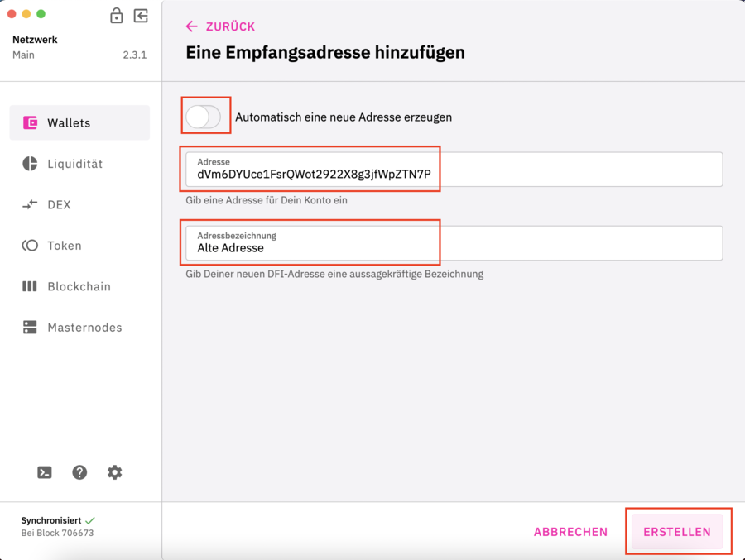745x560 pixels.
Task: Open the Masternodes menu entry
Action: [x=84, y=328]
